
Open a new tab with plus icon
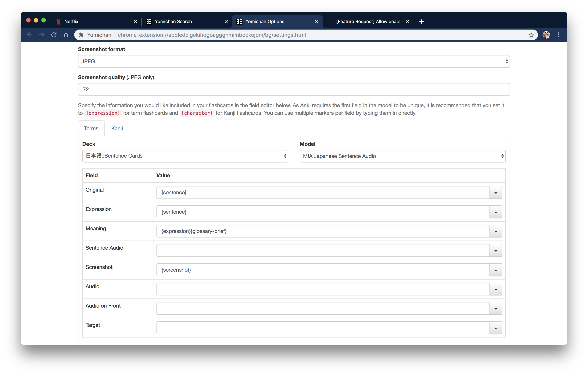point(421,21)
